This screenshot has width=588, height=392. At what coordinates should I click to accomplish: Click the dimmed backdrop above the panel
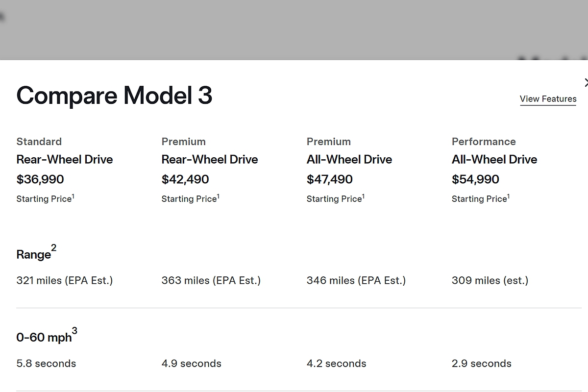click(294, 29)
